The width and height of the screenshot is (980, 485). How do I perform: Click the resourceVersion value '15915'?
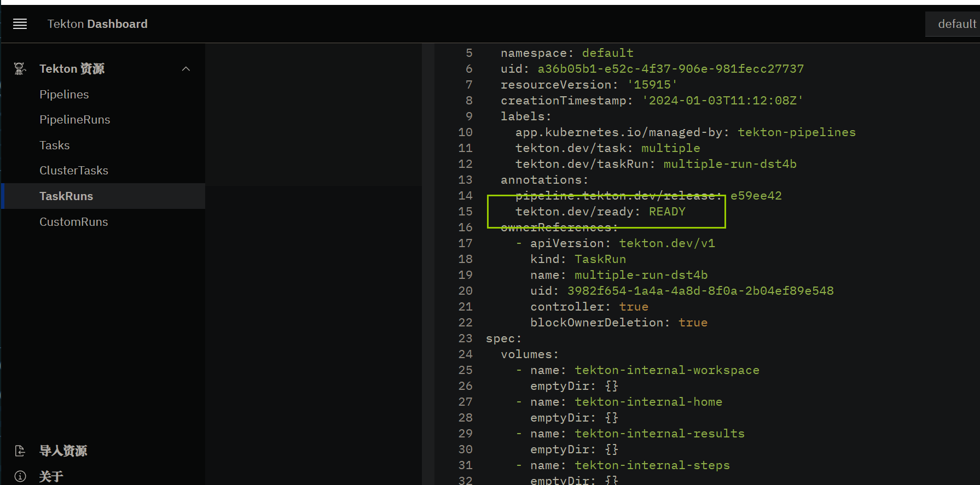coord(652,85)
